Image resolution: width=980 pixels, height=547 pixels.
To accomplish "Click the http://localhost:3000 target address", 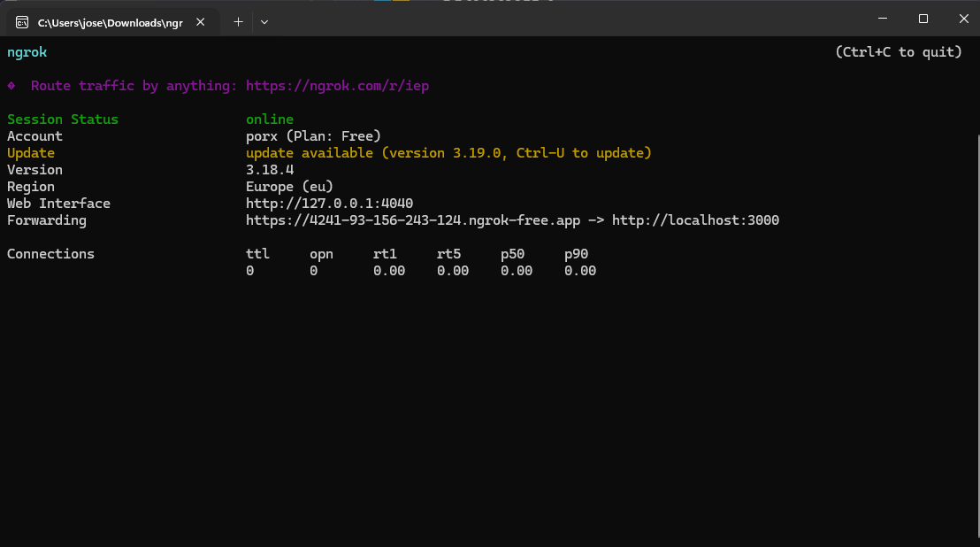I will (x=695, y=220).
